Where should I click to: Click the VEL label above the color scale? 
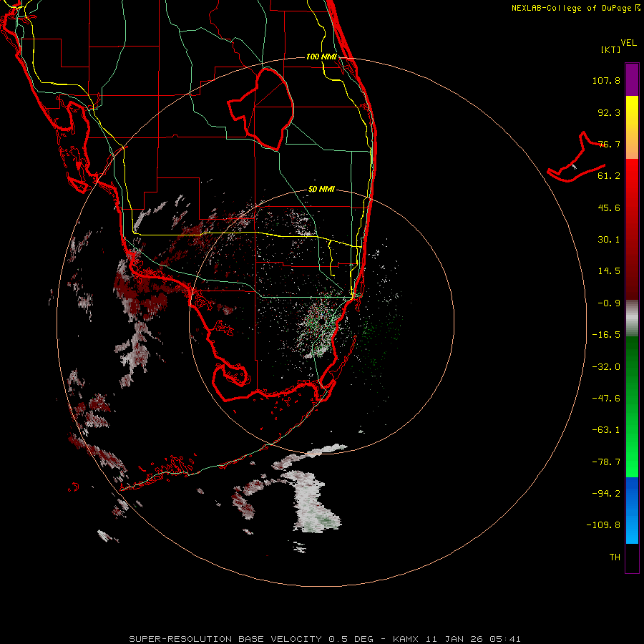(x=628, y=43)
